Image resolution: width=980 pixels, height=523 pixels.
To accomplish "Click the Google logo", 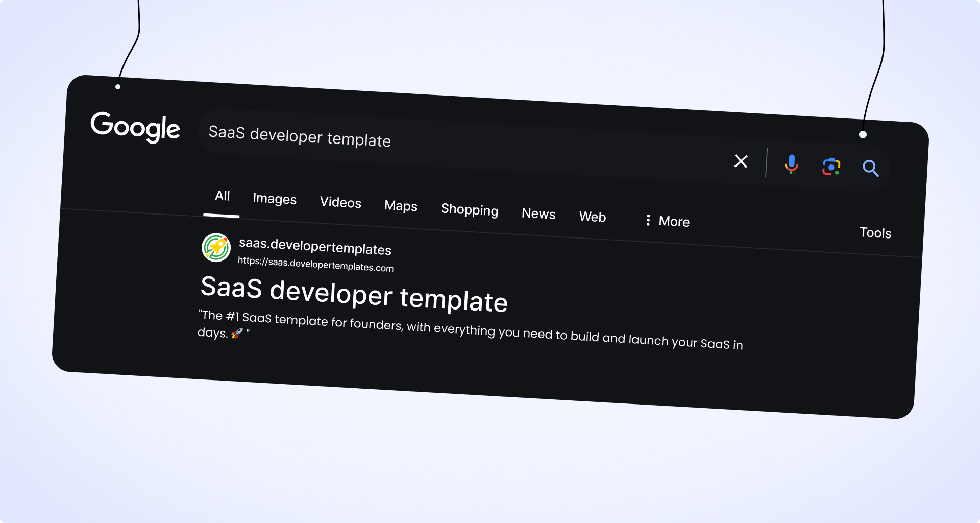I will (x=135, y=127).
